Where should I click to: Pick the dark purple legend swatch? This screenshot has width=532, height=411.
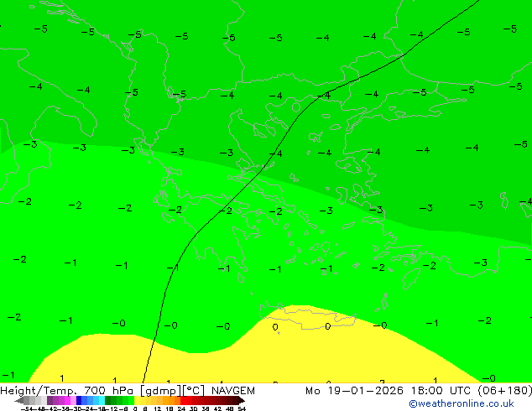coord(50,400)
